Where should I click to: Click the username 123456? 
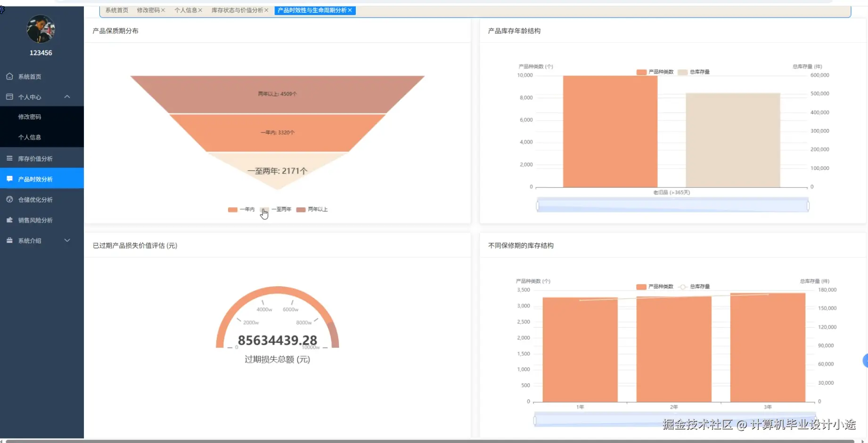[41, 53]
